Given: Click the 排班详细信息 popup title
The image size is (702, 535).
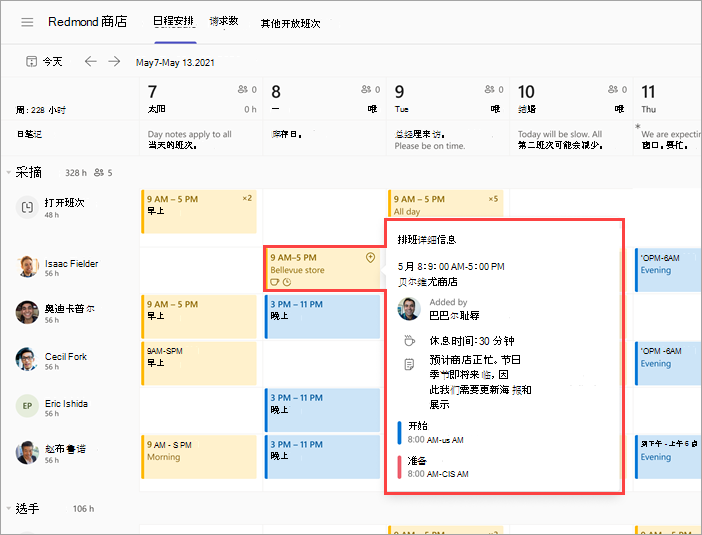Looking at the screenshot, I should [427, 240].
